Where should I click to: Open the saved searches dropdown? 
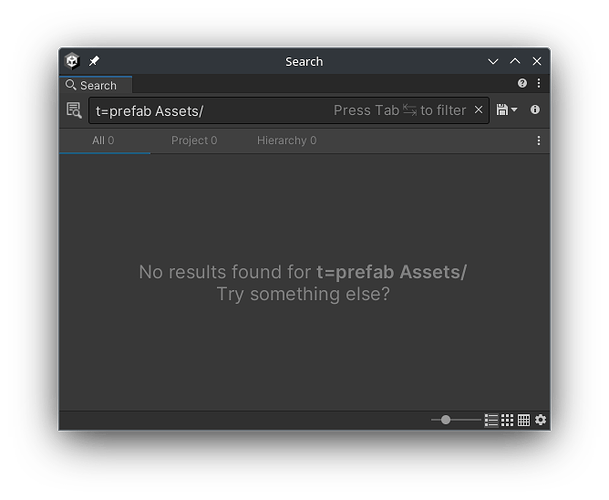tap(507, 110)
